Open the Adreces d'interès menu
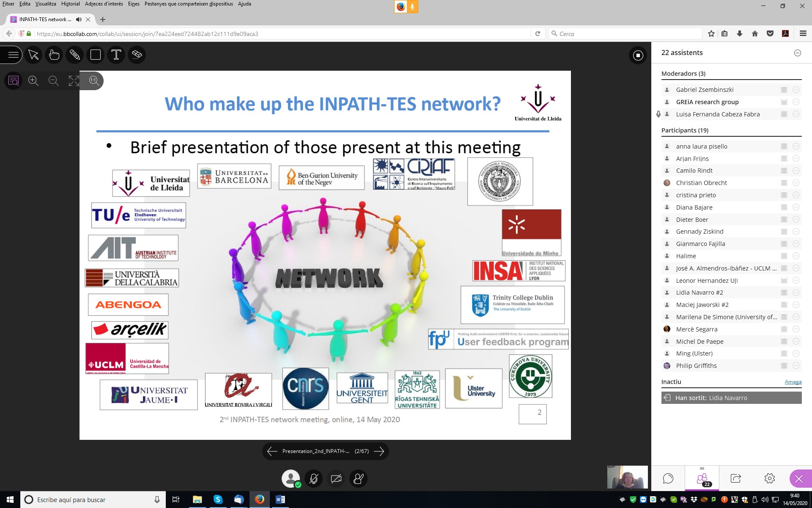 pyautogui.click(x=104, y=4)
